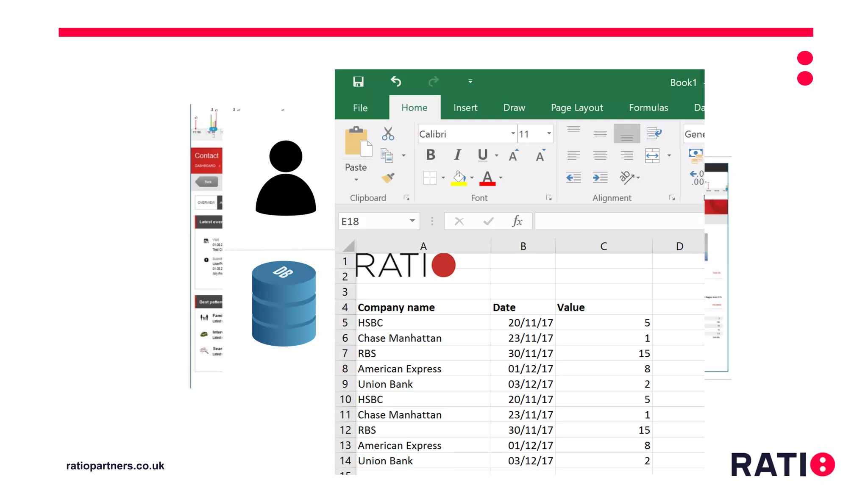Image resolution: width=868 pixels, height=488 pixels.
Task: Click the Cancel X in formula bar
Action: (x=459, y=221)
